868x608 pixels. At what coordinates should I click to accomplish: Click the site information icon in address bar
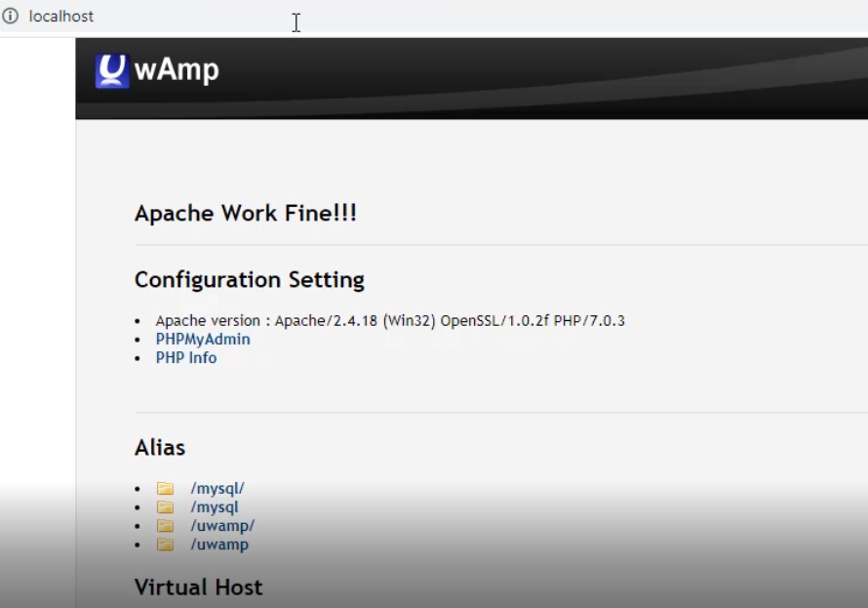coord(11,17)
